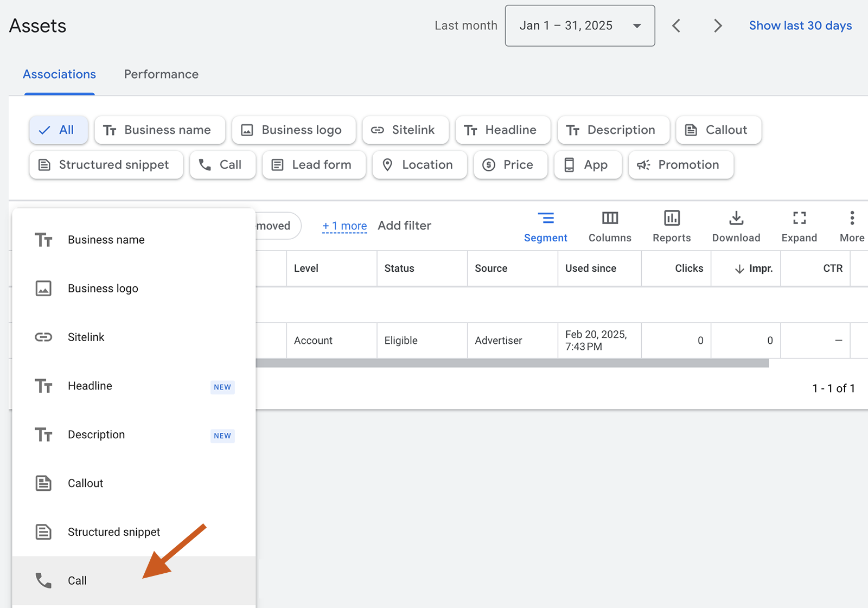This screenshot has width=868, height=608.
Task: Click Add filter in the filter bar
Action: (x=404, y=226)
